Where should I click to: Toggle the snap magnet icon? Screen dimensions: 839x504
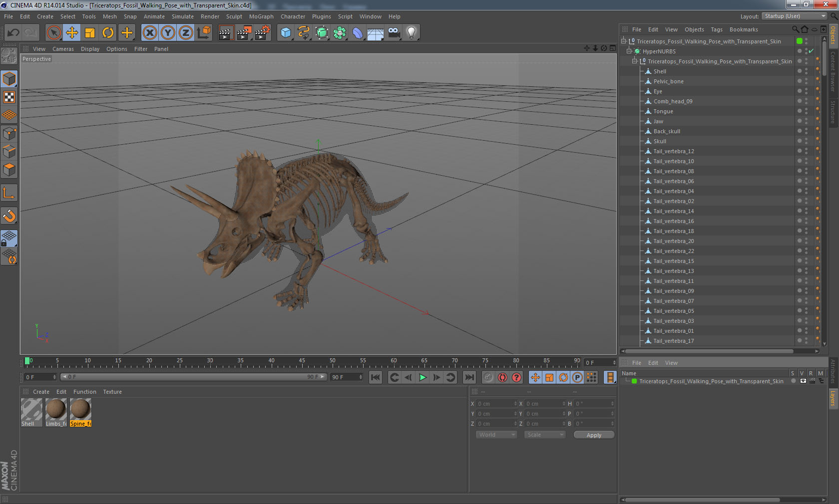point(9,216)
